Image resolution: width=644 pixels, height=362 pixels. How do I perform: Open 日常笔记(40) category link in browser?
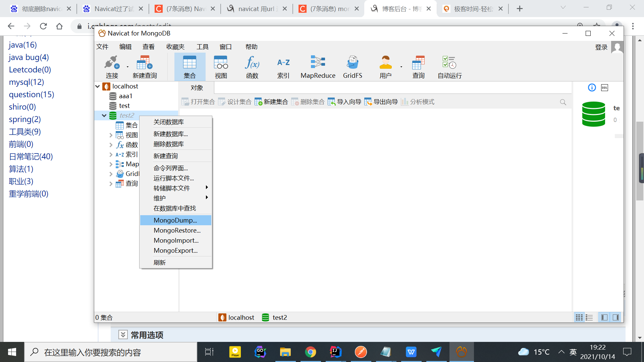(x=31, y=157)
